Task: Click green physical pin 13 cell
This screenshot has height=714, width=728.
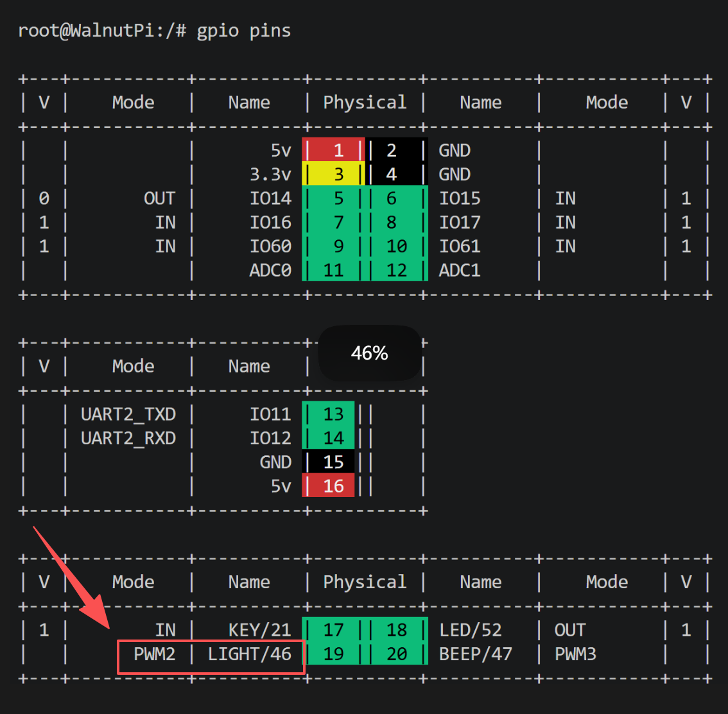Action: coord(328,414)
